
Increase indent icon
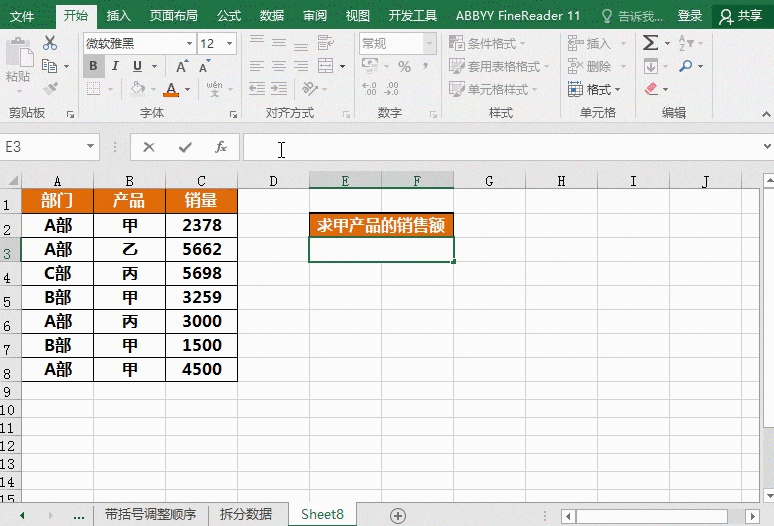pos(279,89)
